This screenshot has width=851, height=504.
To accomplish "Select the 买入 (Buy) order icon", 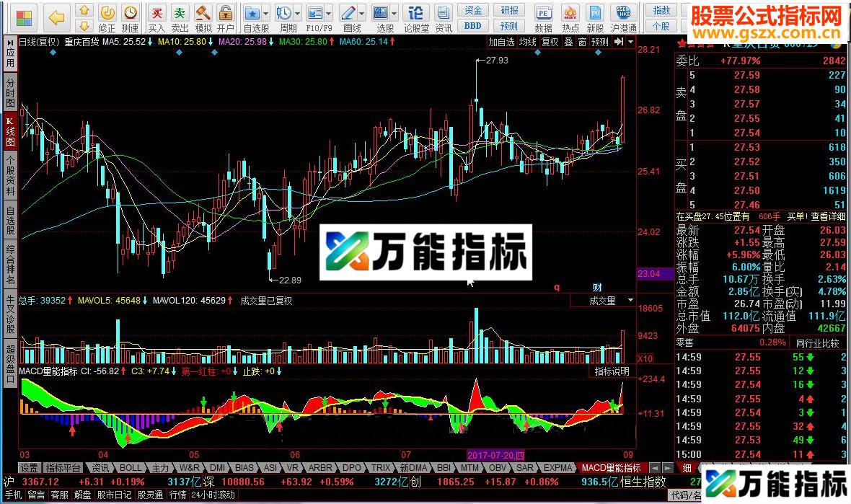I will click(x=159, y=14).
